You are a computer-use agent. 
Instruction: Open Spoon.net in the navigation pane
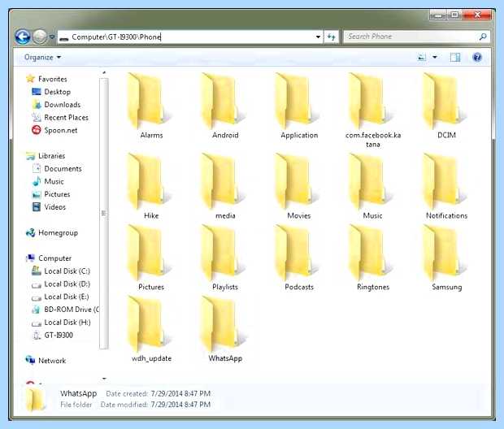click(x=54, y=130)
